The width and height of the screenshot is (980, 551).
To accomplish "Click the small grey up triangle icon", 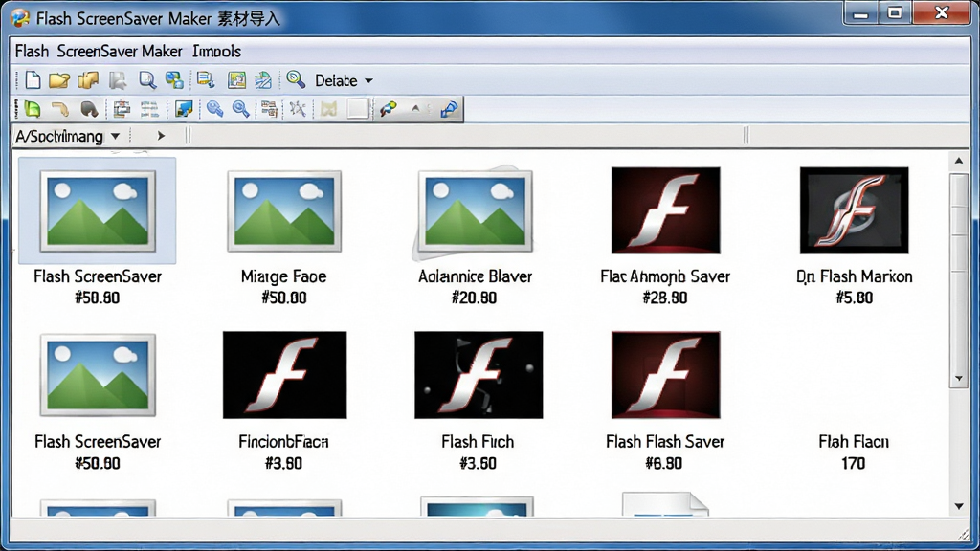I will coord(415,109).
